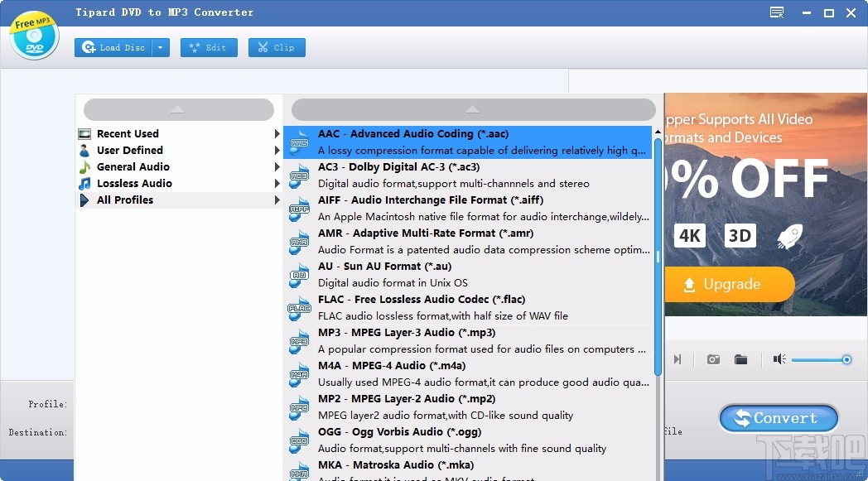Screen dimensions: 868x481
Task: Click the next-frame playback icon
Action: point(677,359)
